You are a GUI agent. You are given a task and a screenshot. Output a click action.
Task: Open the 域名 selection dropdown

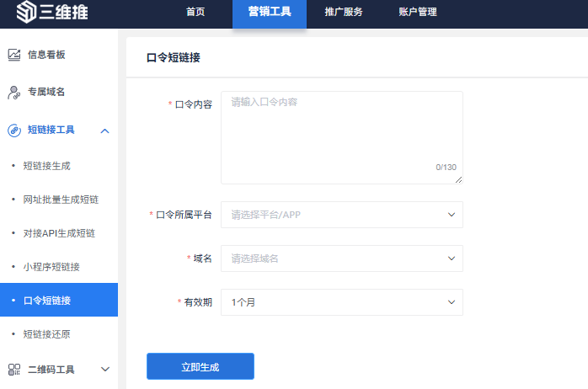click(342, 258)
